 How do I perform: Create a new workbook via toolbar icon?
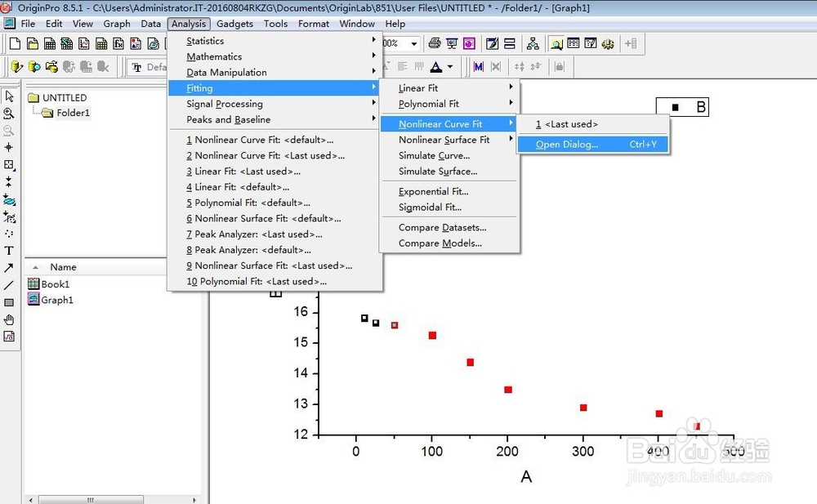tap(50, 44)
